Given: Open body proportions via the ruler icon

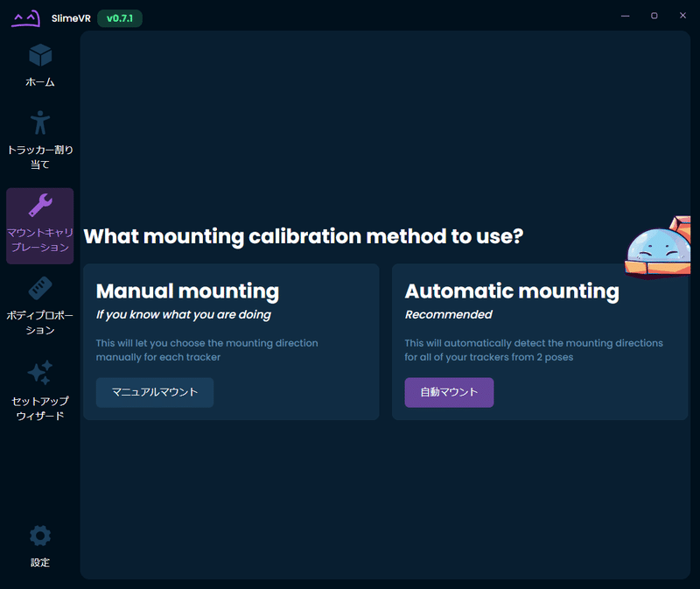Looking at the screenshot, I should tap(40, 288).
